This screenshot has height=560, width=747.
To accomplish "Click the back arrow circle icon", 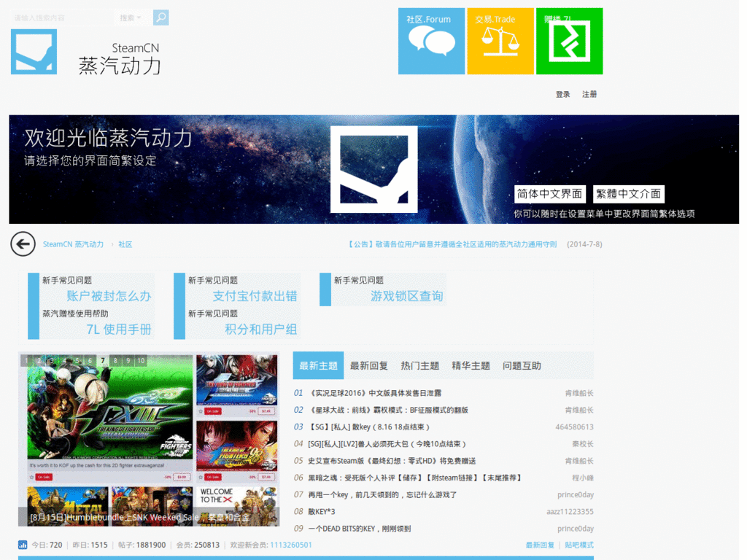I will pyautogui.click(x=23, y=244).
